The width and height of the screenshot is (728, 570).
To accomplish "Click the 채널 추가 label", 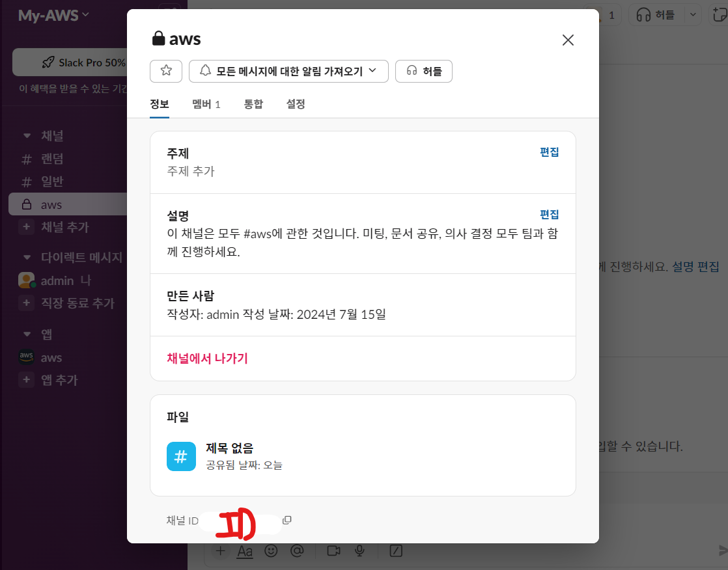I will pos(65,227).
